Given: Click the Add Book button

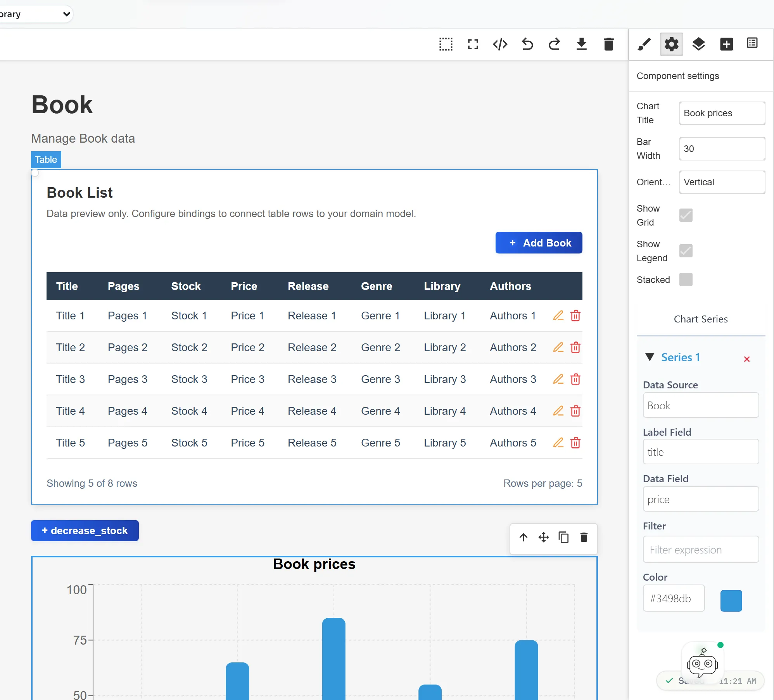Looking at the screenshot, I should (x=539, y=243).
